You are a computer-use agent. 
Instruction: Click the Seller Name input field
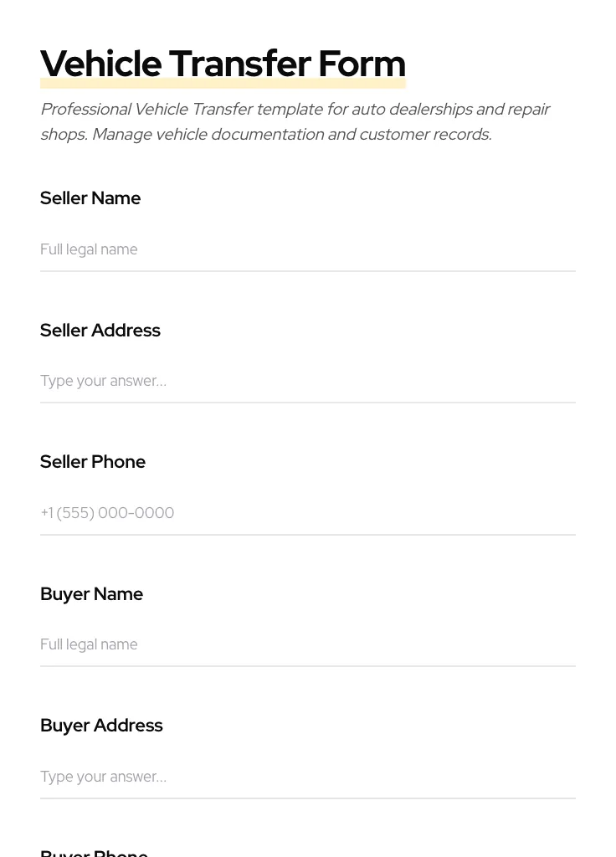pos(307,249)
